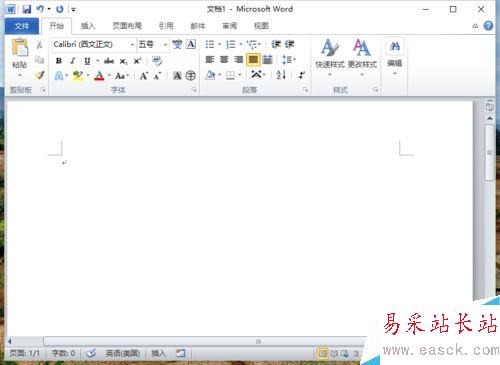Open the Line Spacing dropdown
Viewport: 500px width, 365px height.
289,60
